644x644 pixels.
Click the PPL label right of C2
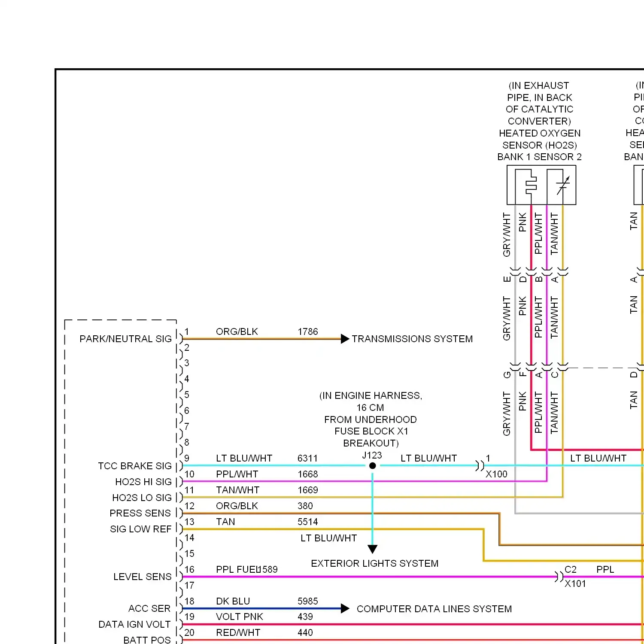click(x=605, y=570)
